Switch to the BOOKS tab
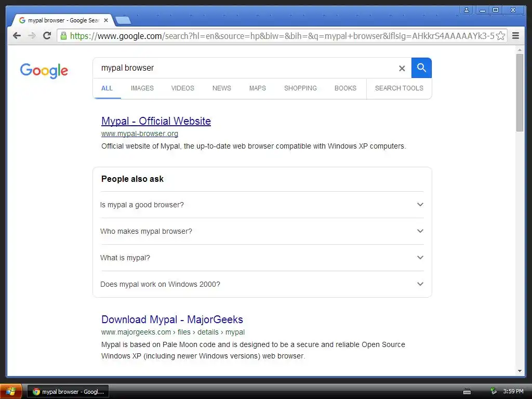This screenshot has width=532, height=399. pos(345,88)
